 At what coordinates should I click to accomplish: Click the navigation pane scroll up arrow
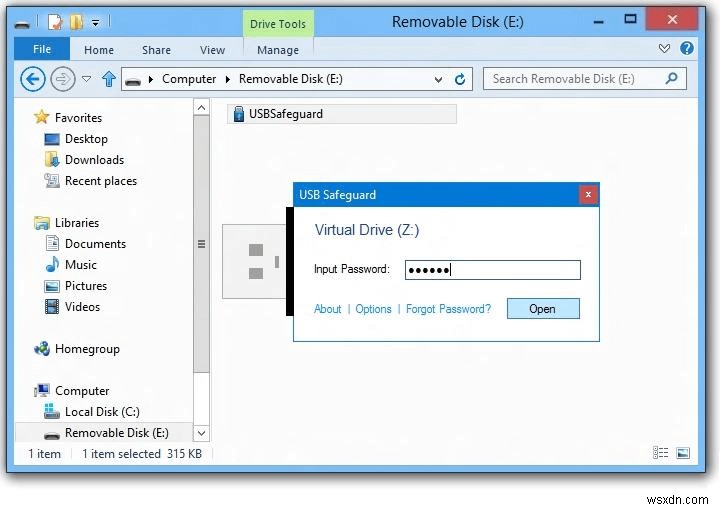coord(201,107)
